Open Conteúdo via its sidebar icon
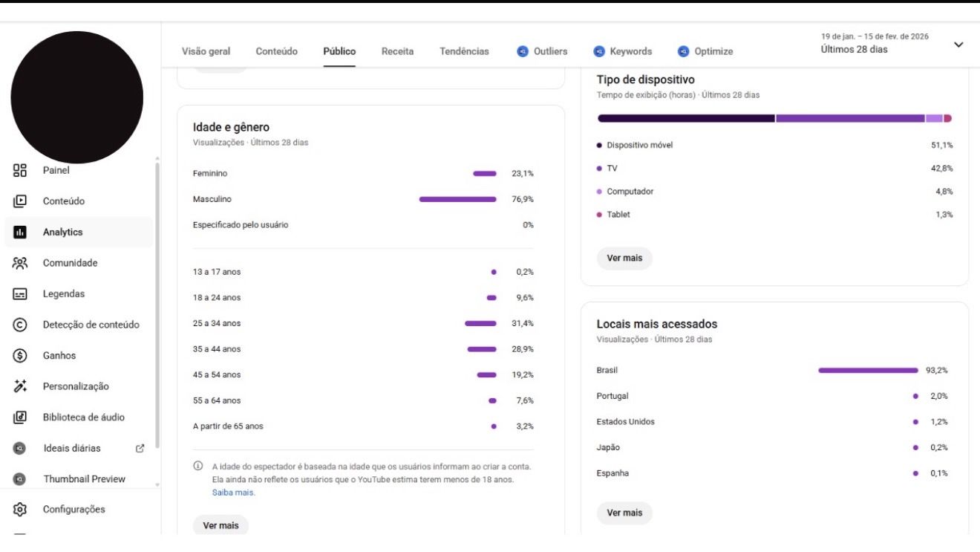The image size is (980, 552). pos(20,201)
